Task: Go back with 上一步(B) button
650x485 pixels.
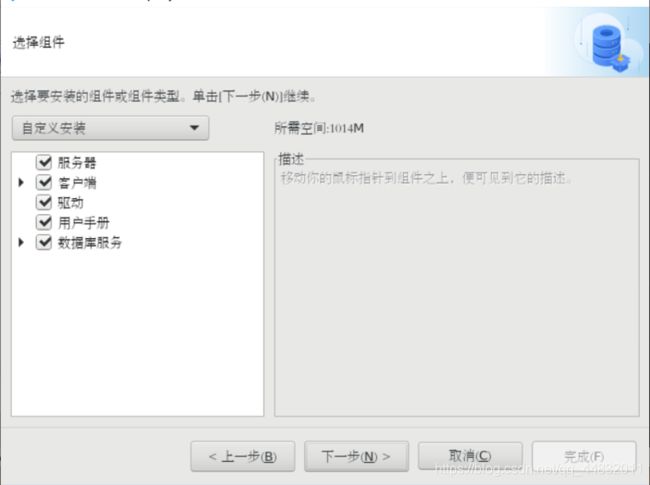Action: [x=243, y=456]
